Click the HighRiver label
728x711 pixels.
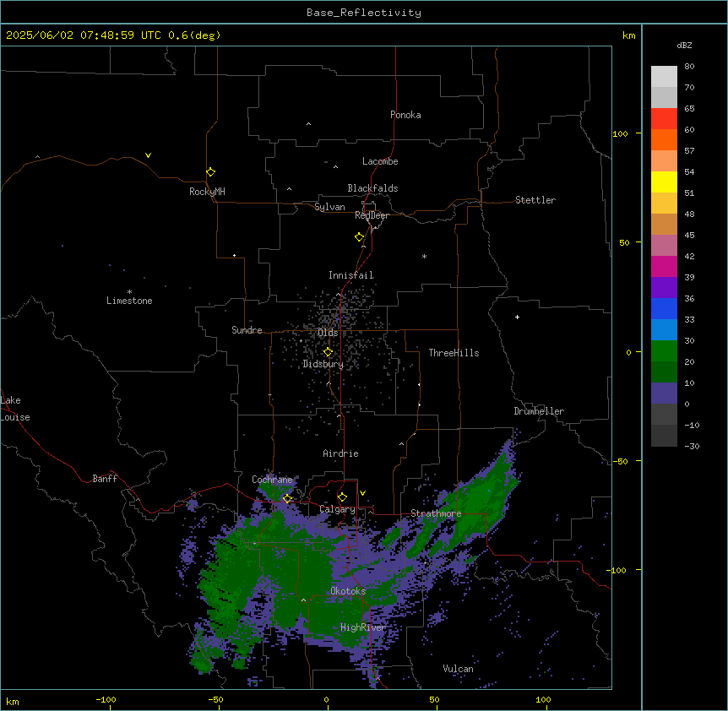coord(363,627)
